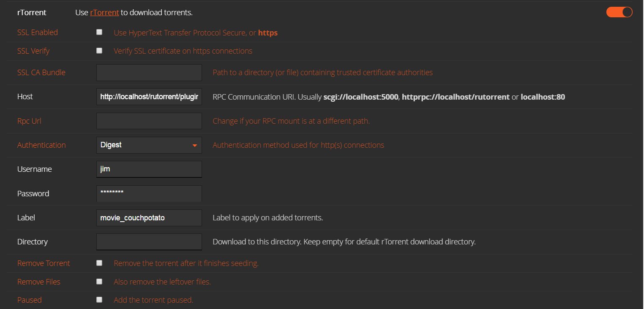Click the "Remove Files" option label

coord(39,282)
